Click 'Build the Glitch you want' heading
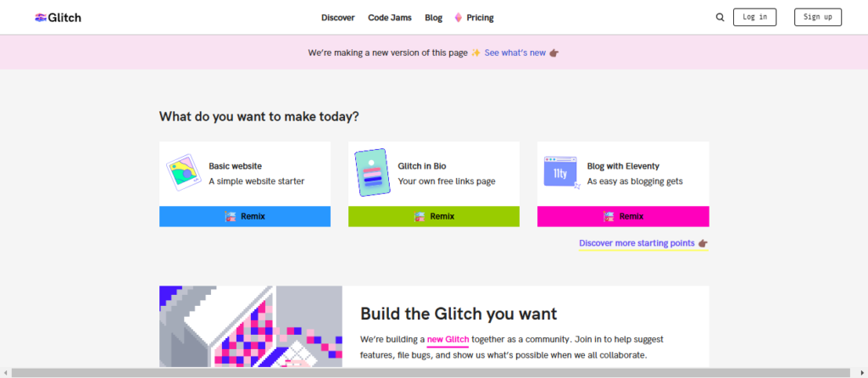 pos(459,314)
